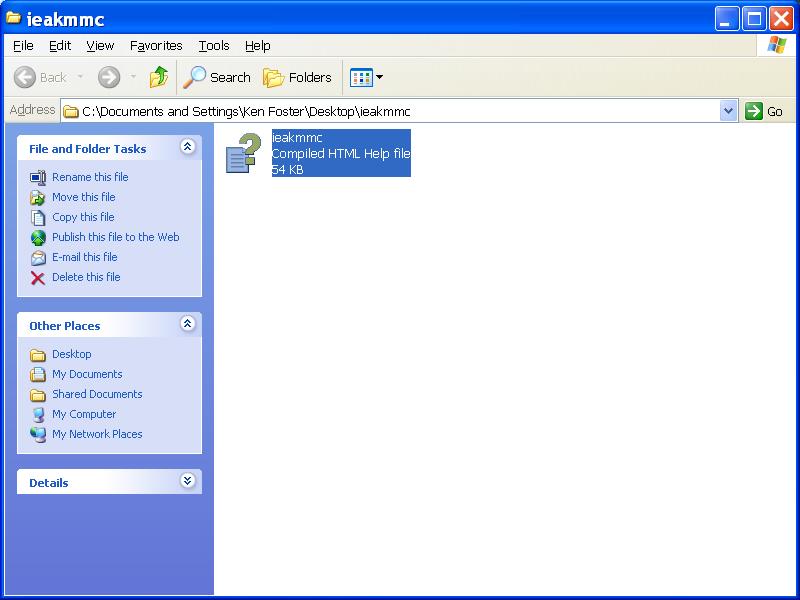This screenshot has width=800, height=600.
Task: Toggle the Folders pane
Action: click(297, 78)
